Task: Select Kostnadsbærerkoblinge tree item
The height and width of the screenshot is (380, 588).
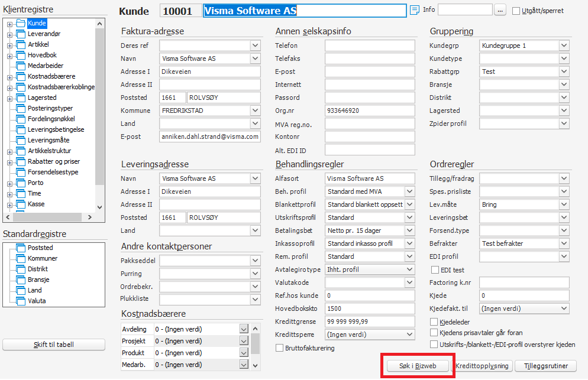Action: click(61, 87)
